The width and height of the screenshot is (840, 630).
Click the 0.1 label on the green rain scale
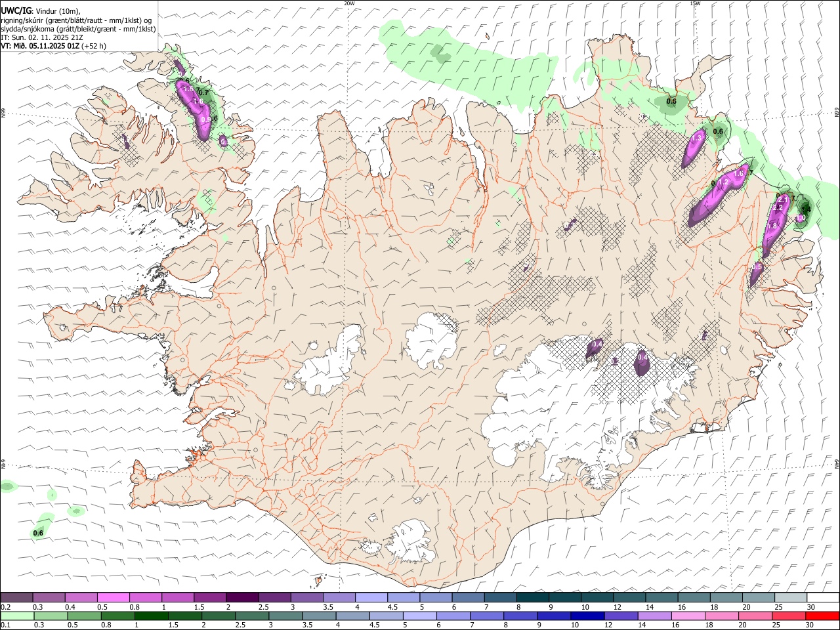(x=6, y=625)
